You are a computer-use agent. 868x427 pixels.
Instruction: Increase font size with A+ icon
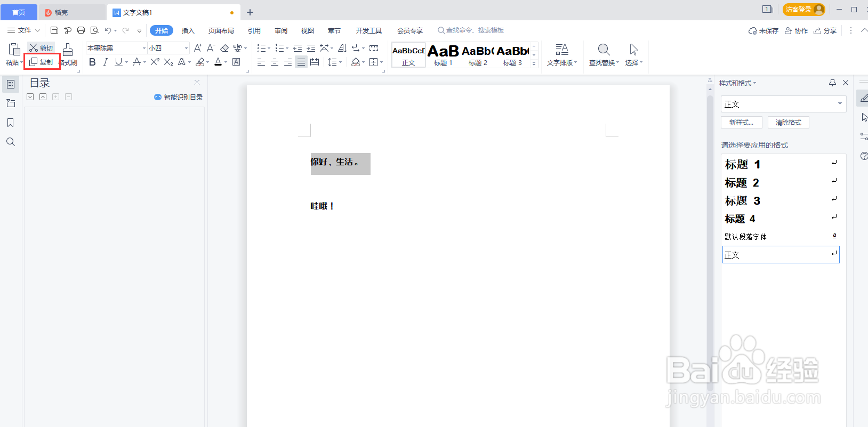click(198, 48)
